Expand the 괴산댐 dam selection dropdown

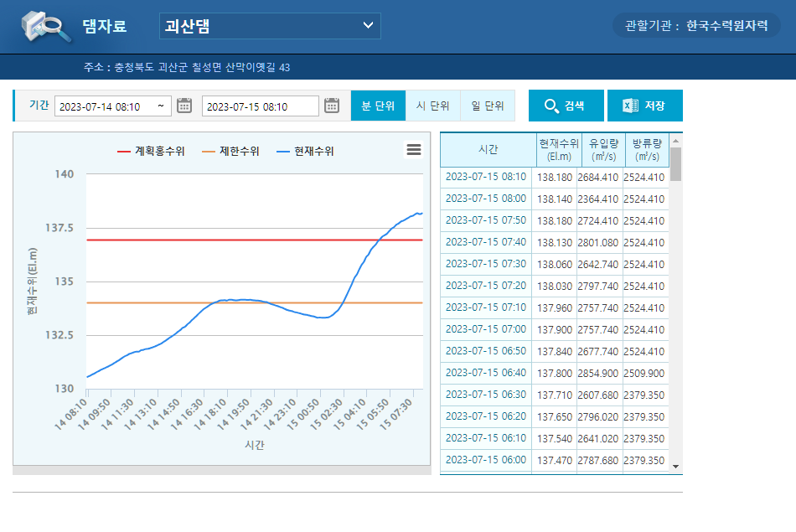[x=270, y=26]
